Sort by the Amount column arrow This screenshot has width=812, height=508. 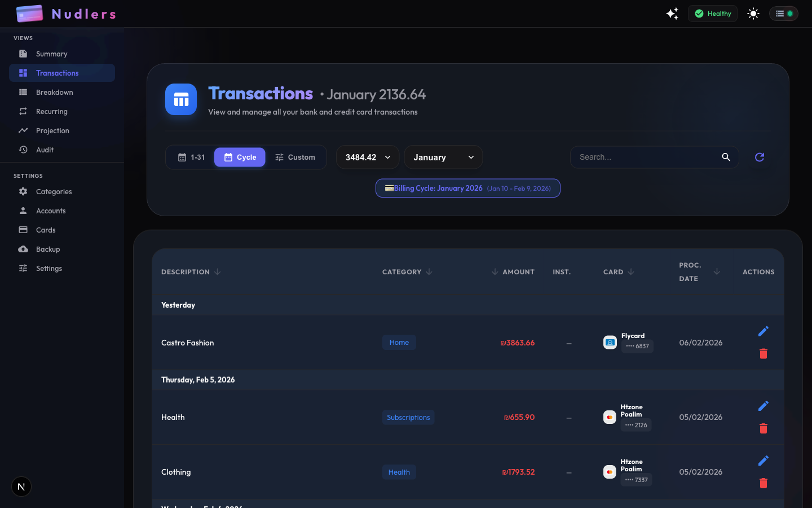tap(494, 271)
